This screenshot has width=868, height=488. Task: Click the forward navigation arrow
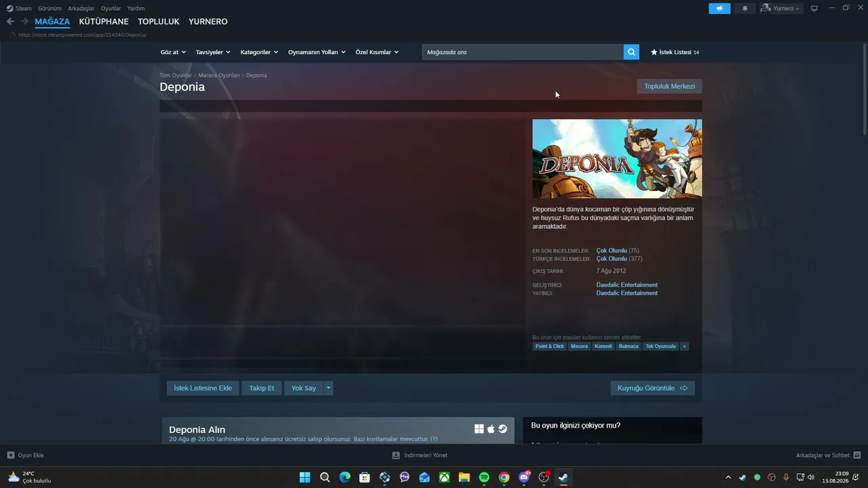pos(25,22)
